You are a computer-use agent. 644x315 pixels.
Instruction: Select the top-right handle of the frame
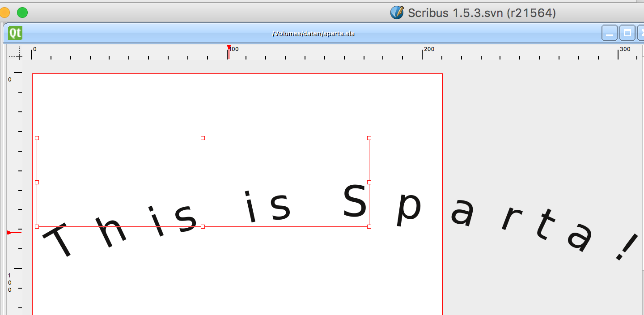click(369, 138)
